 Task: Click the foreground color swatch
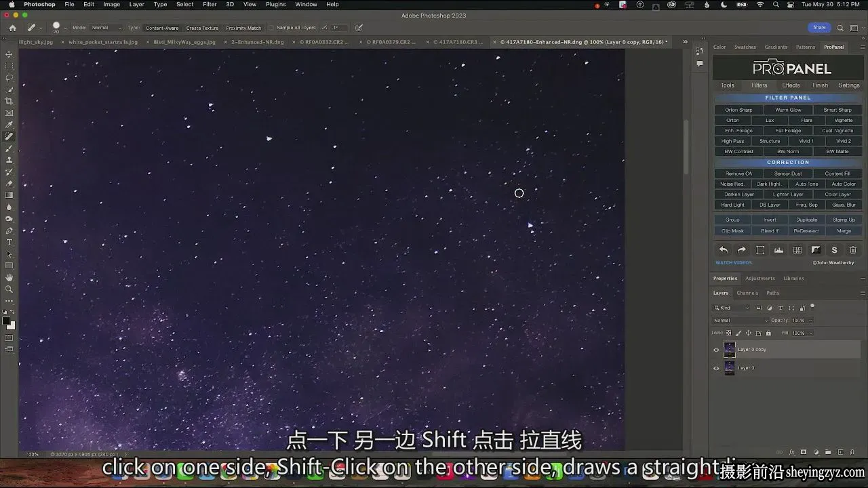click(6, 321)
